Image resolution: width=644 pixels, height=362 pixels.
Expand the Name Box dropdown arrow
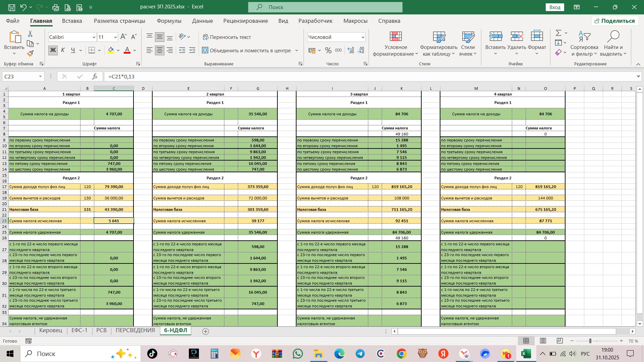tap(40, 76)
